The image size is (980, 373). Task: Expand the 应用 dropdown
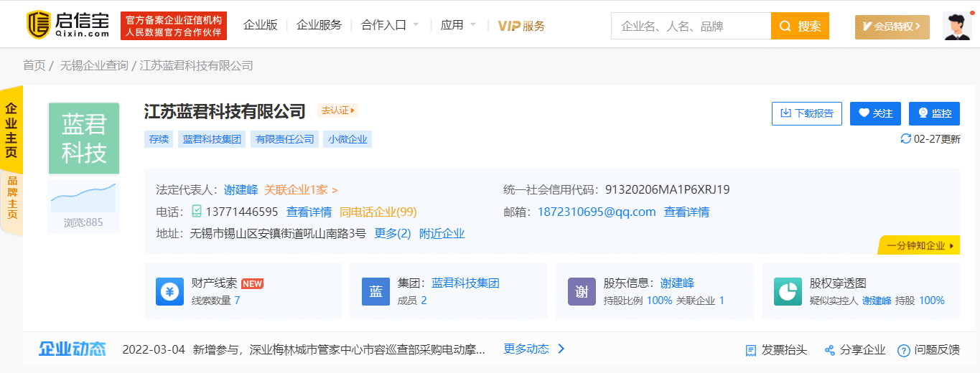click(x=457, y=25)
